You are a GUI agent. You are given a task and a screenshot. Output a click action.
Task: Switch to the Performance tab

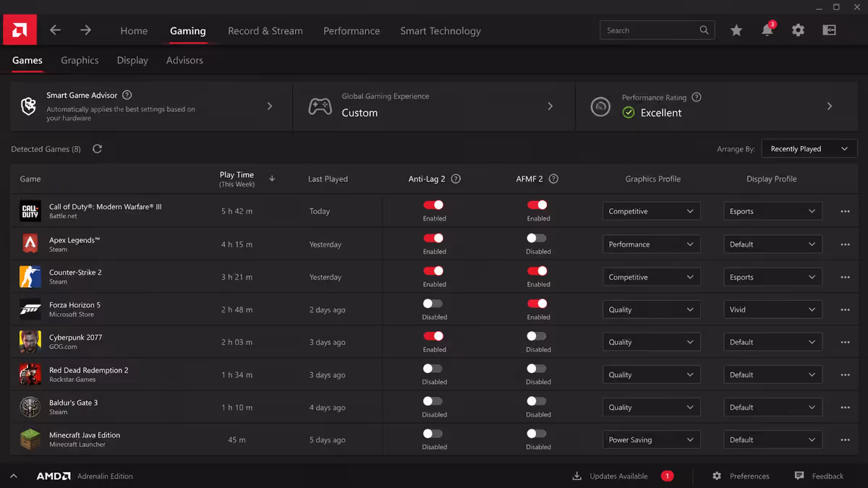(x=352, y=31)
